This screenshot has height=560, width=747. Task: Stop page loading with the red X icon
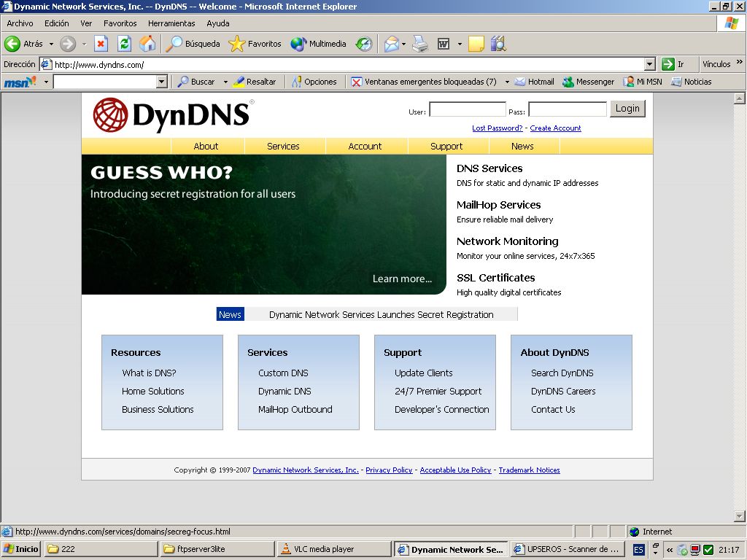tap(101, 44)
